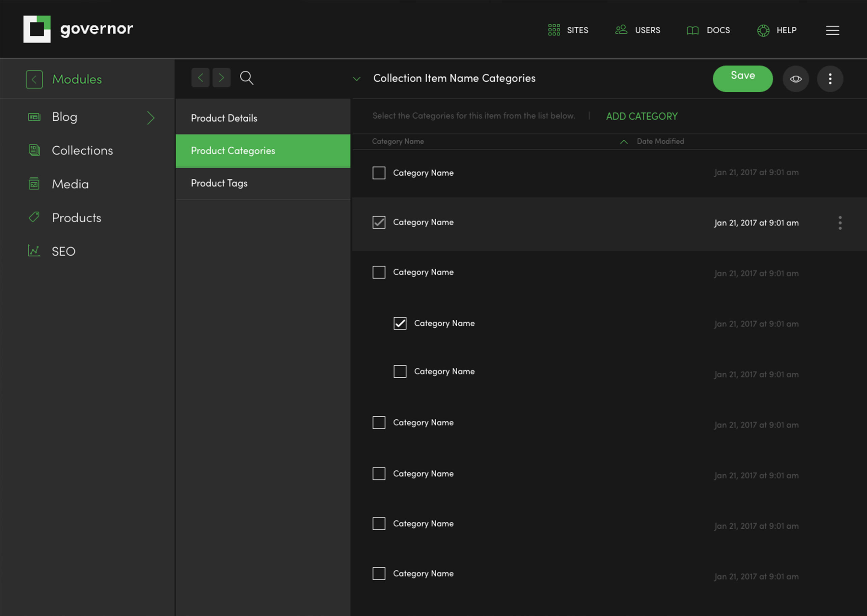Go to next item with forward arrow
This screenshot has height=616, width=867.
point(221,78)
